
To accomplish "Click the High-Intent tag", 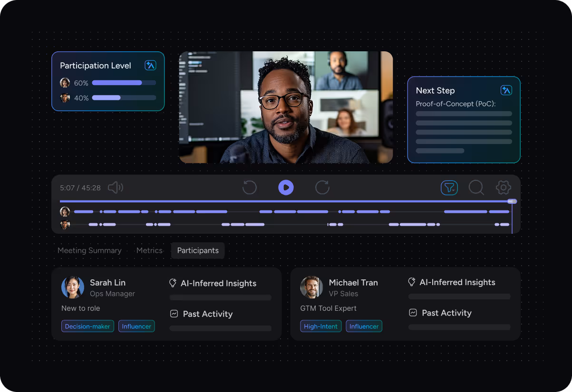I will 320,326.
